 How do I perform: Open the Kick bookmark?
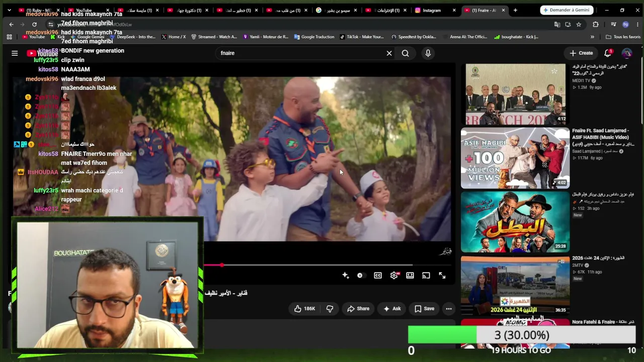click(57, 37)
